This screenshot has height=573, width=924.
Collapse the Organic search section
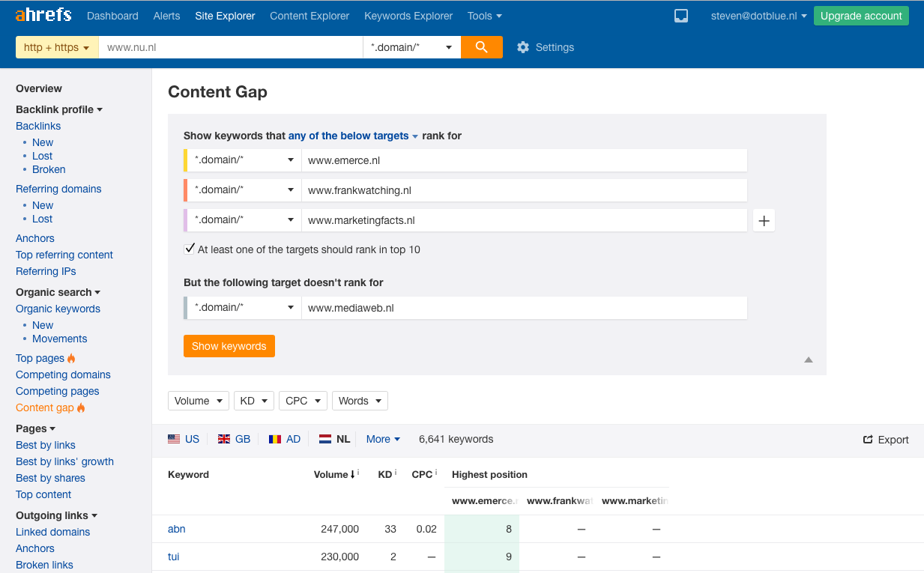point(58,292)
